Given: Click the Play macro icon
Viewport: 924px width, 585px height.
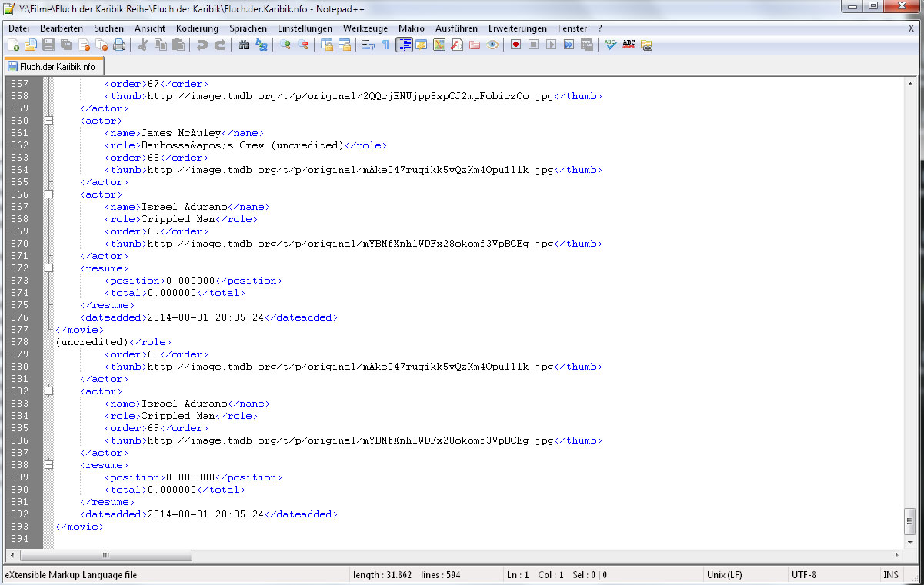Looking at the screenshot, I should coord(551,45).
